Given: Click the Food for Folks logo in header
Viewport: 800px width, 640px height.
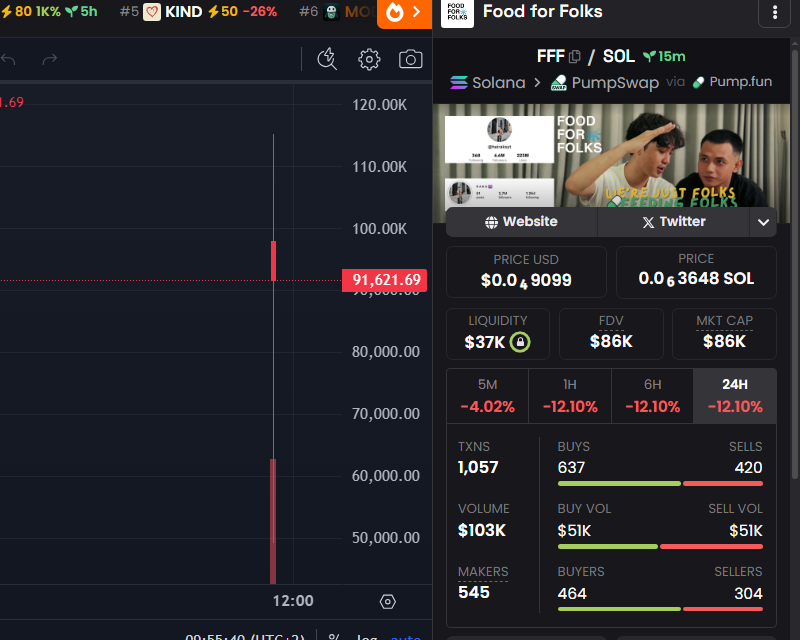Looking at the screenshot, I should 457,13.
